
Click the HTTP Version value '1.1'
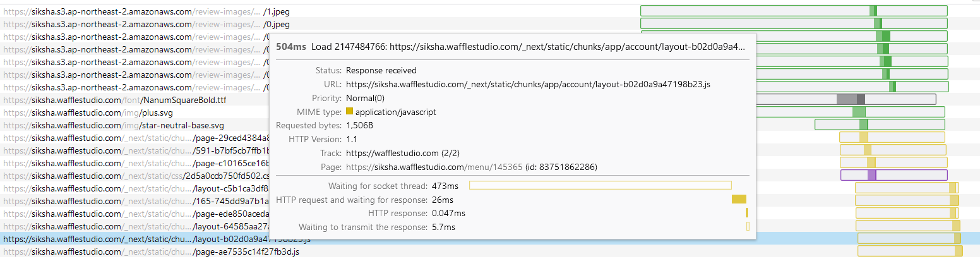(x=352, y=140)
